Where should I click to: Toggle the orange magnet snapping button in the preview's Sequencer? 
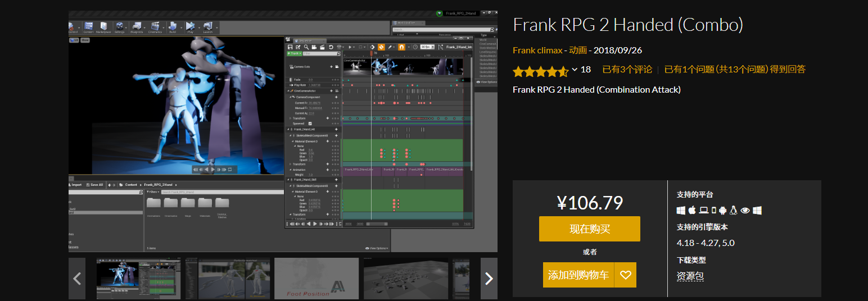pos(401,47)
